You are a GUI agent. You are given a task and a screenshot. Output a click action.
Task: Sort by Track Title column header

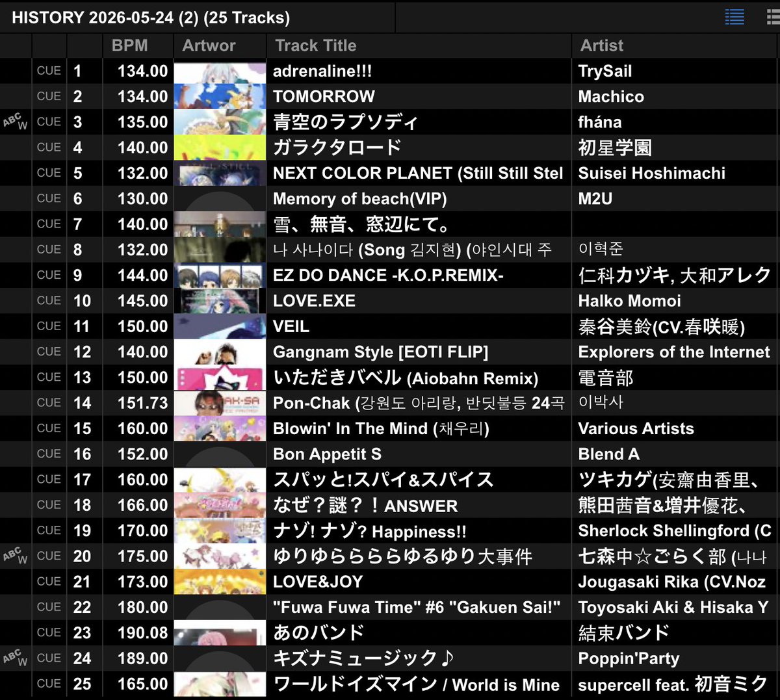coord(316,45)
